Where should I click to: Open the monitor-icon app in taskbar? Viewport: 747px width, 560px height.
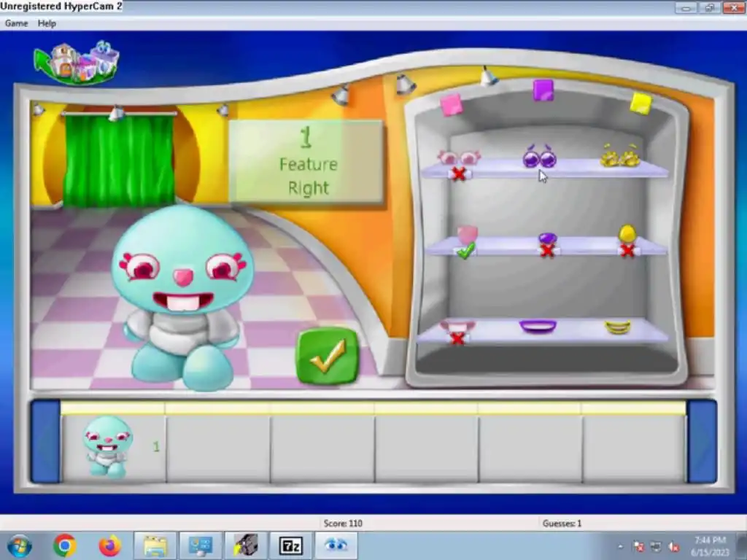point(200,545)
